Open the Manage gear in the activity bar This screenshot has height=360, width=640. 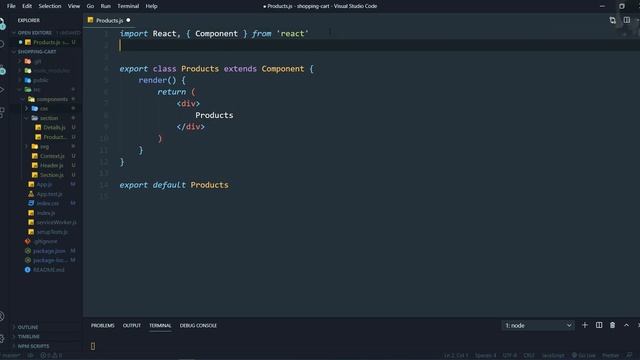(2, 338)
